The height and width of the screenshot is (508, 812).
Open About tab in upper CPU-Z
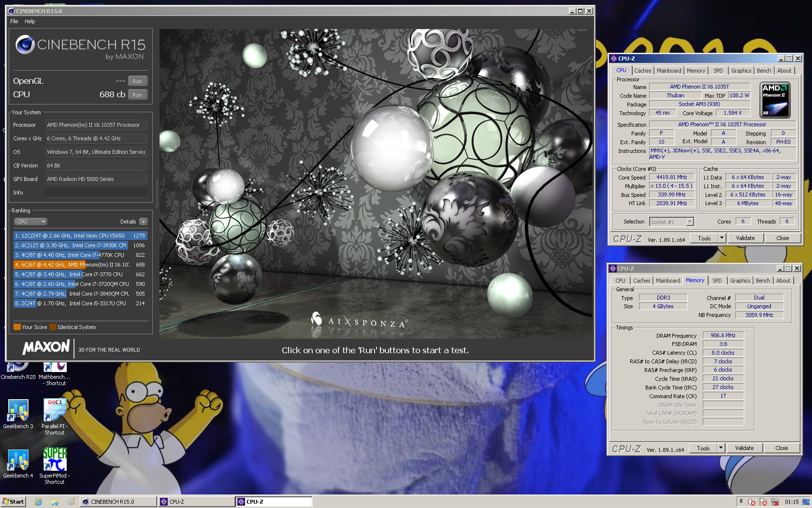pyautogui.click(x=784, y=71)
